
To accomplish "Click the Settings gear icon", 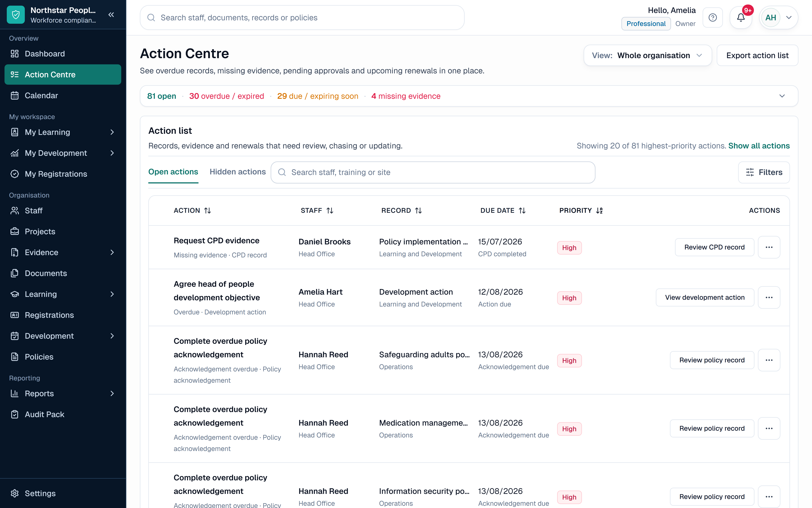I will [x=15, y=493].
